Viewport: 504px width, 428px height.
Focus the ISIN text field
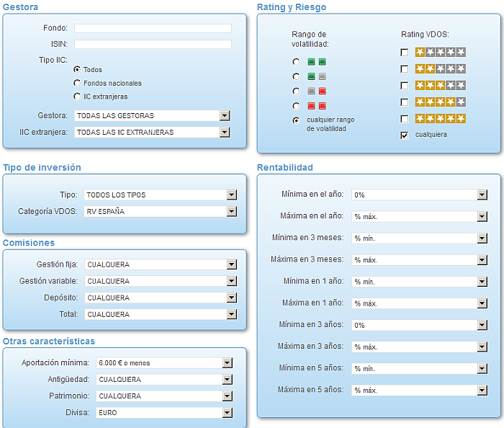[153, 44]
